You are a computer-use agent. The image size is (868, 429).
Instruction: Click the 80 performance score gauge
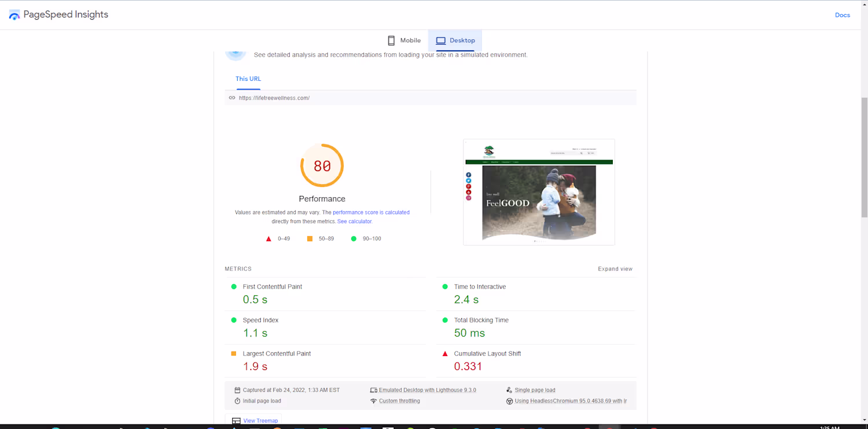[x=322, y=166]
